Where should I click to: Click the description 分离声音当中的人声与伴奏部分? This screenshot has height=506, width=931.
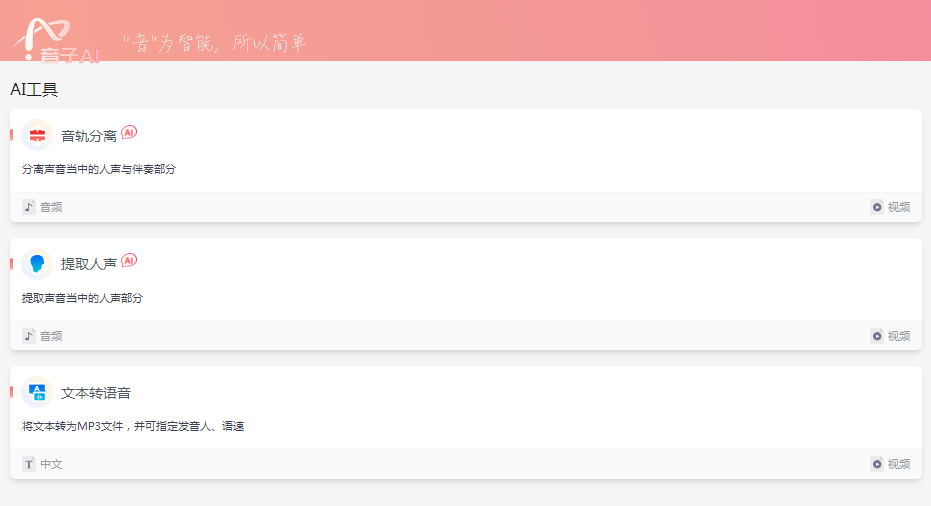[x=99, y=169]
